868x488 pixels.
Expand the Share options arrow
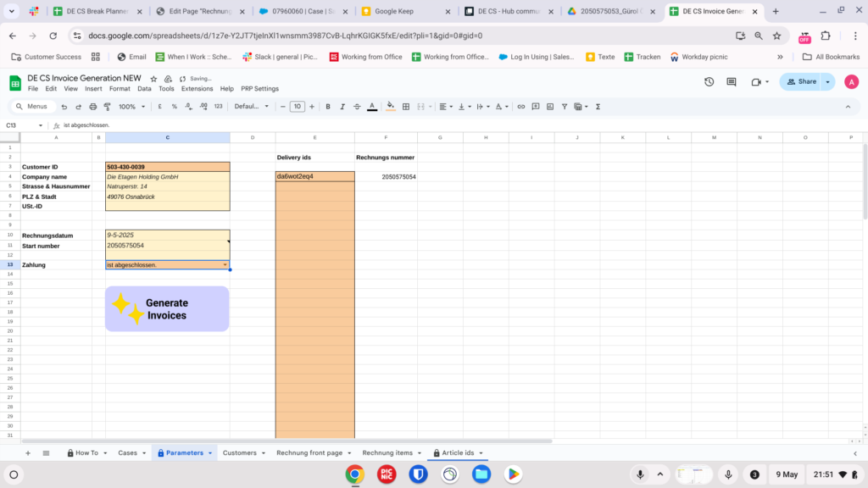pos(827,81)
